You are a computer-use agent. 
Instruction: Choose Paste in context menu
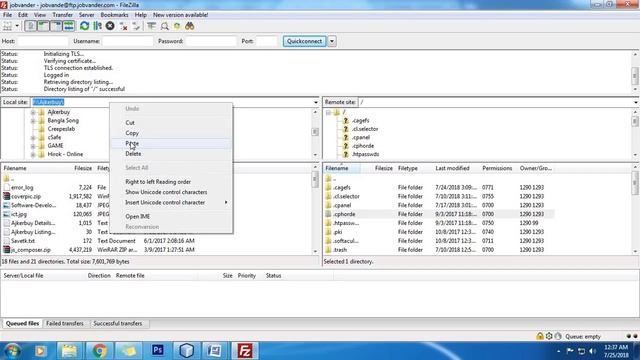click(171, 143)
